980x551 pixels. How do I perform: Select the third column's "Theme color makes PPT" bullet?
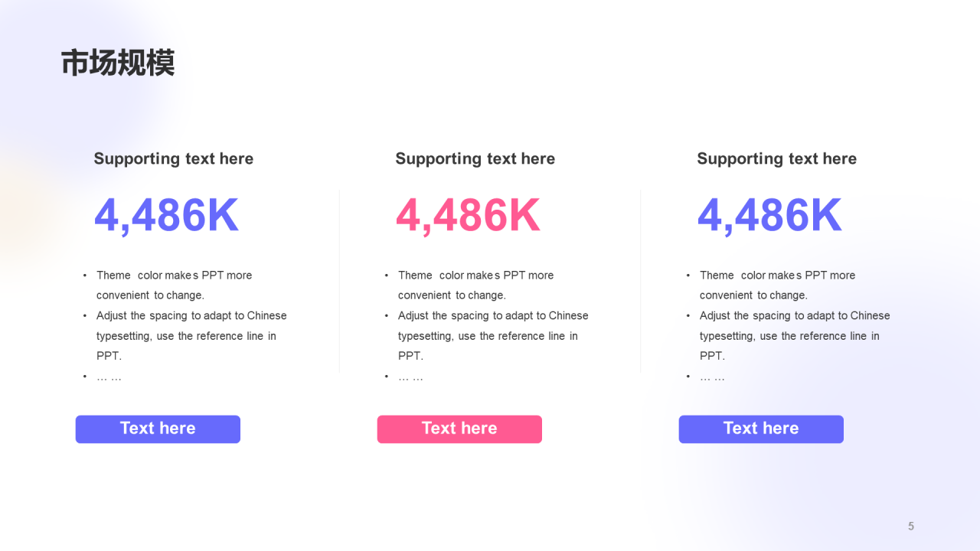777,285
